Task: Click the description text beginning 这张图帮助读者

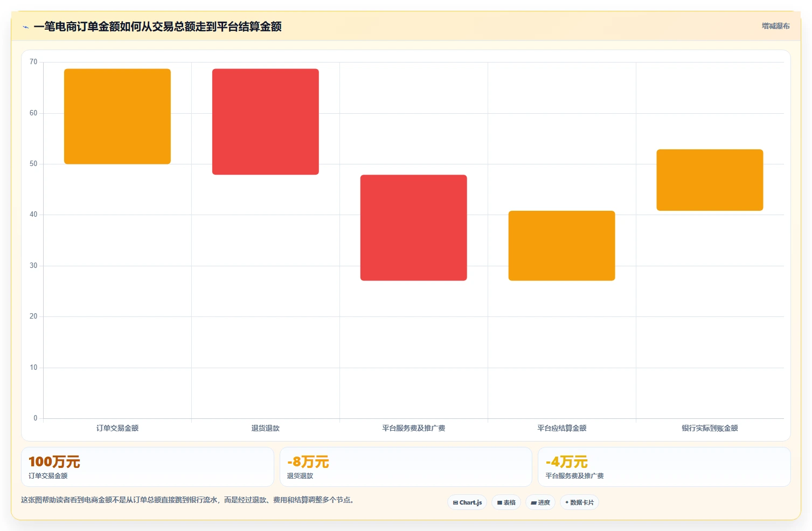Action: pyautogui.click(x=188, y=500)
